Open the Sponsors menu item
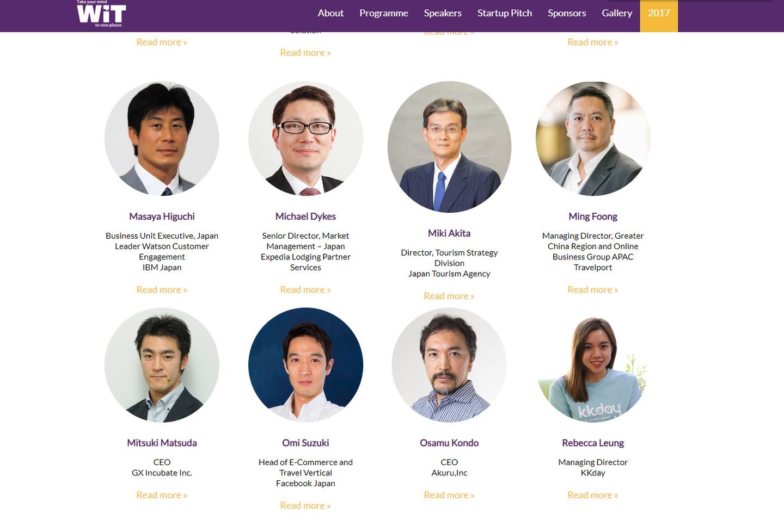 (x=567, y=13)
